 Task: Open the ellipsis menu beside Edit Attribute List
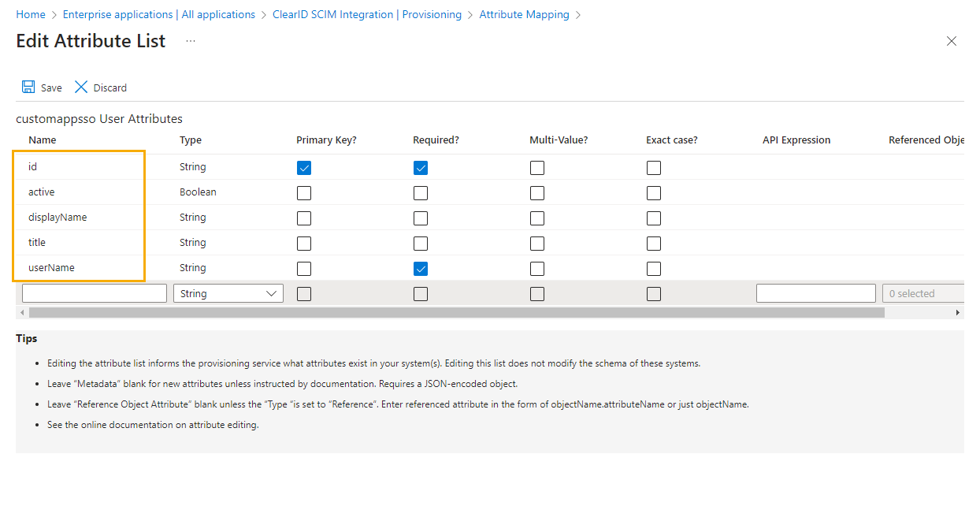(189, 41)
